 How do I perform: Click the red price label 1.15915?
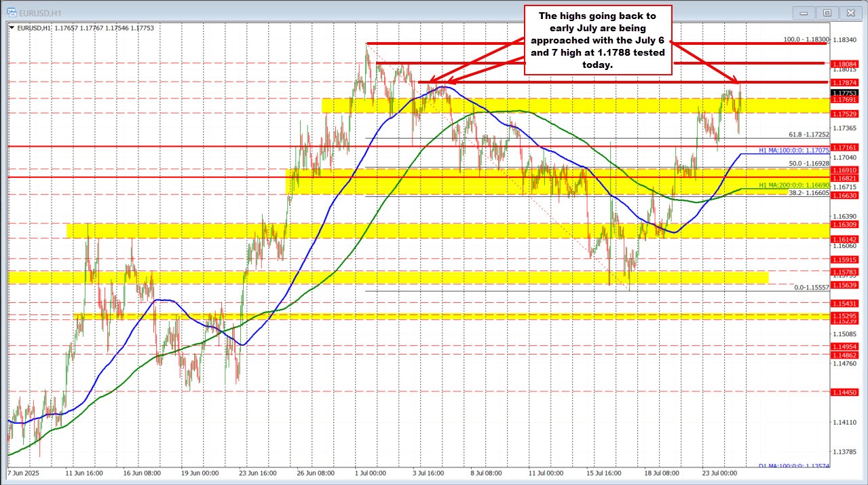point(845,259)
